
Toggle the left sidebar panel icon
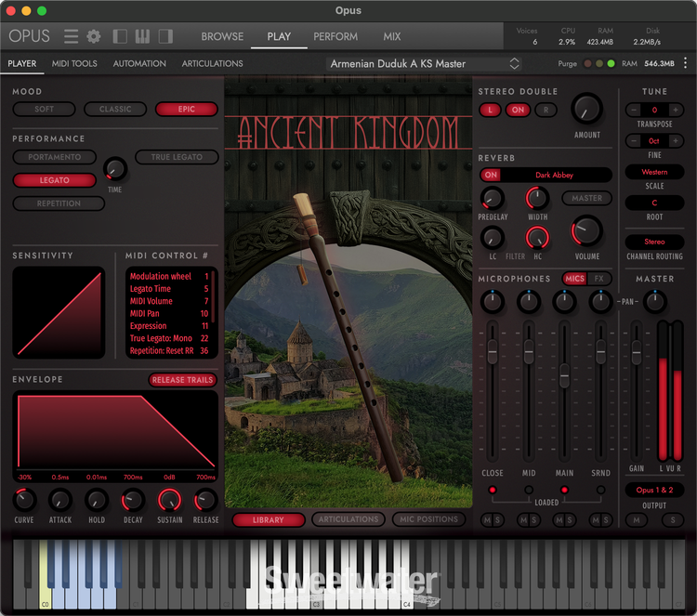[x=120, y=36]
